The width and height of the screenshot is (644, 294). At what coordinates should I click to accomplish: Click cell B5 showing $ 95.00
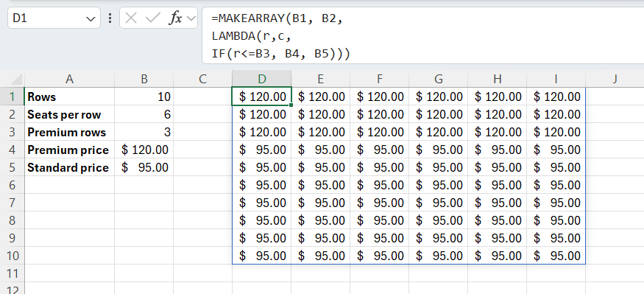click(x=144, y=167)
